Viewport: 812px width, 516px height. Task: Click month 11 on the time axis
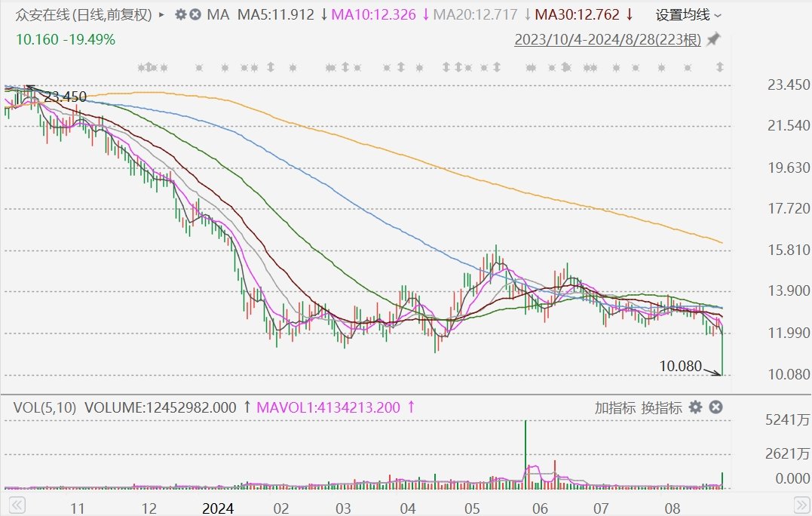[77, 508]
